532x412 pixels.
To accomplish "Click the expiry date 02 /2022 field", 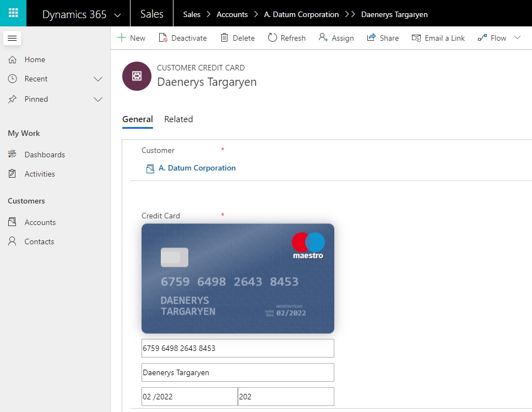I will pyautogui.click(x=189, y=397).
